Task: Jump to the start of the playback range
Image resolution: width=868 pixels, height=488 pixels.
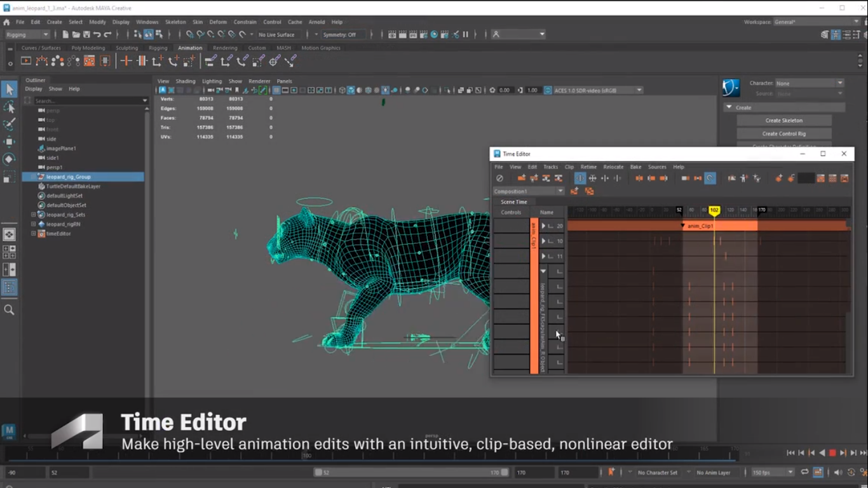Action: click(x=790, y=453)
